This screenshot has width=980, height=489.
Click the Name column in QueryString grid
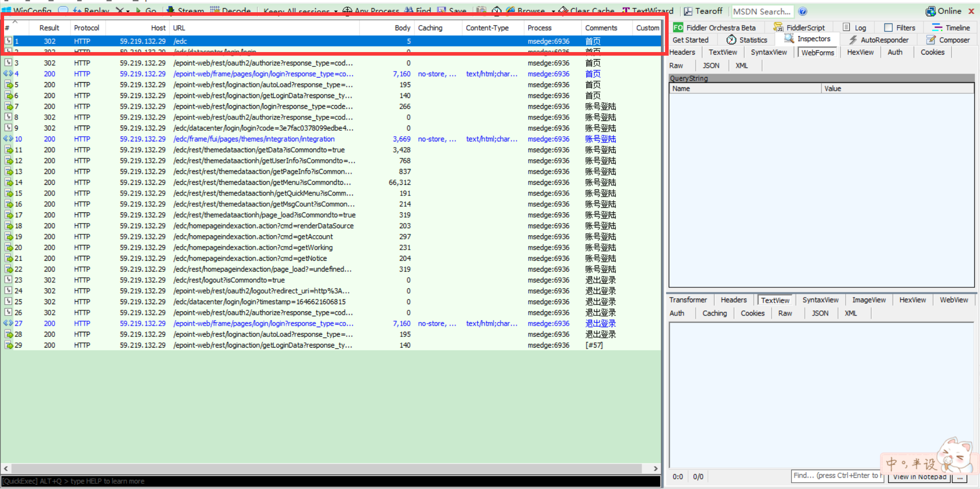pyautogui.click(x=745, y=88)
